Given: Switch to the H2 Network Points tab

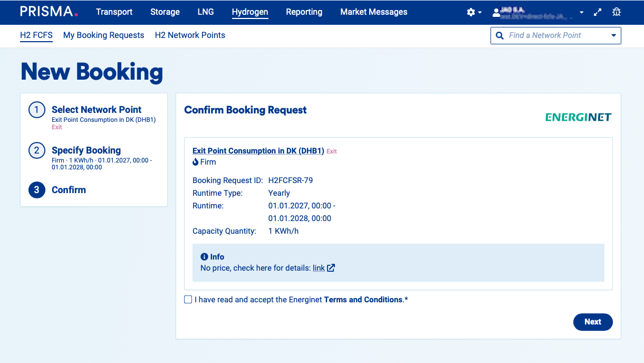Looking at the screenshot, I should pos(190,35).
